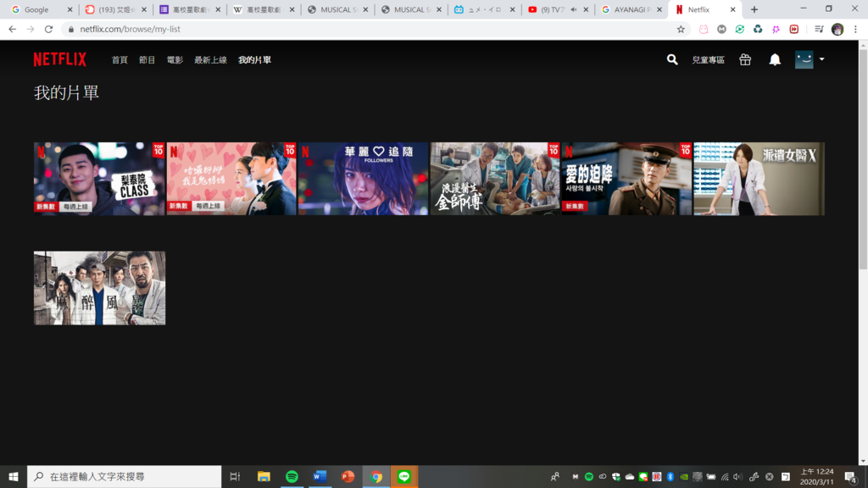
Task: Click the Bluetooth tray icon
Action: (670, 476)
